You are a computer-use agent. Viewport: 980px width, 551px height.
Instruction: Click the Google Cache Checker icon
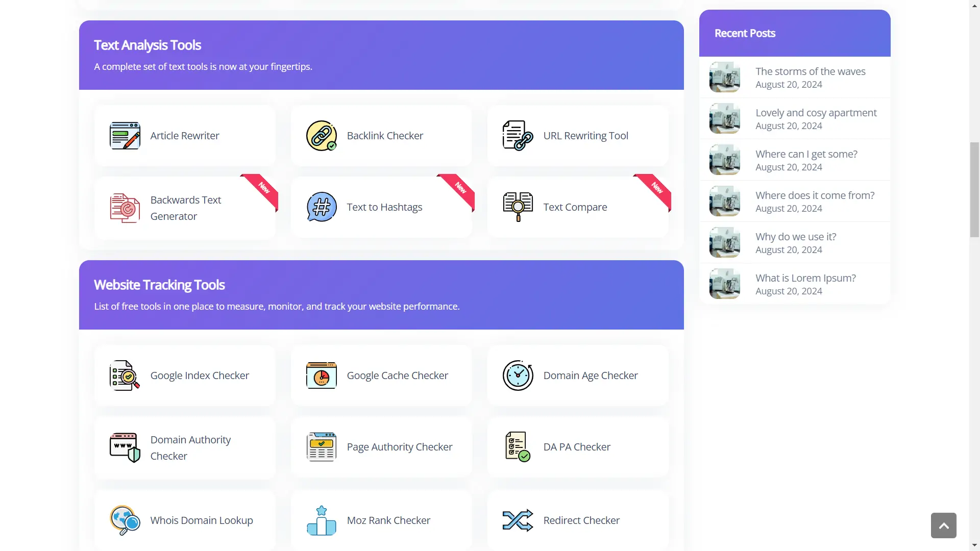click(x=321, y=375)
